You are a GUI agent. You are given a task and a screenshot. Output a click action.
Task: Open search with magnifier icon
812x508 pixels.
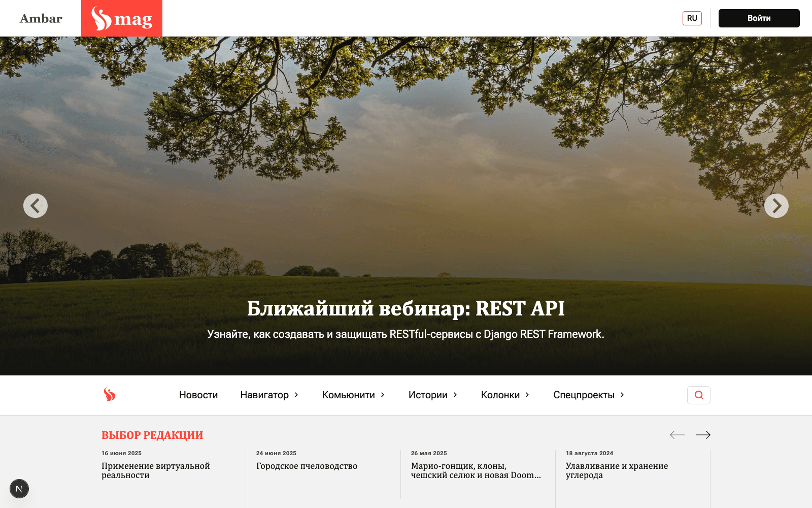(698, 395)
